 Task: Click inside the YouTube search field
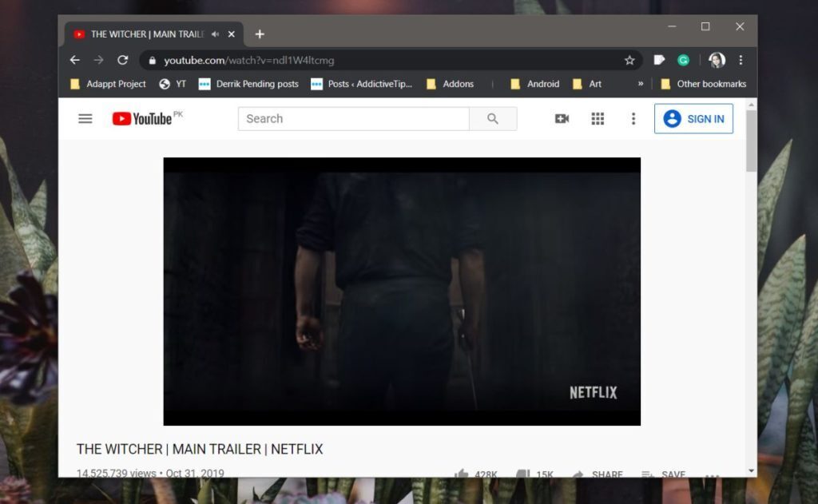351,118
